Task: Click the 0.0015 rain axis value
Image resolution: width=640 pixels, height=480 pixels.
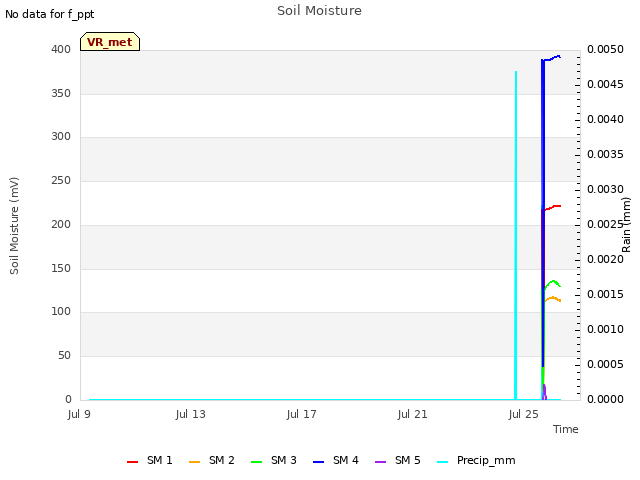Action: tap(605, 295)
